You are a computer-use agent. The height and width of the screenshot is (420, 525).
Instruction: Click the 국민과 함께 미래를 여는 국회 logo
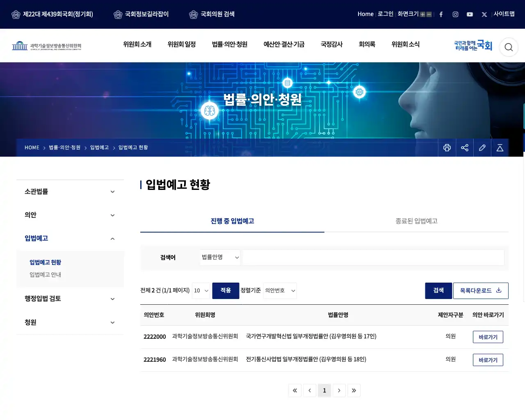473,46
